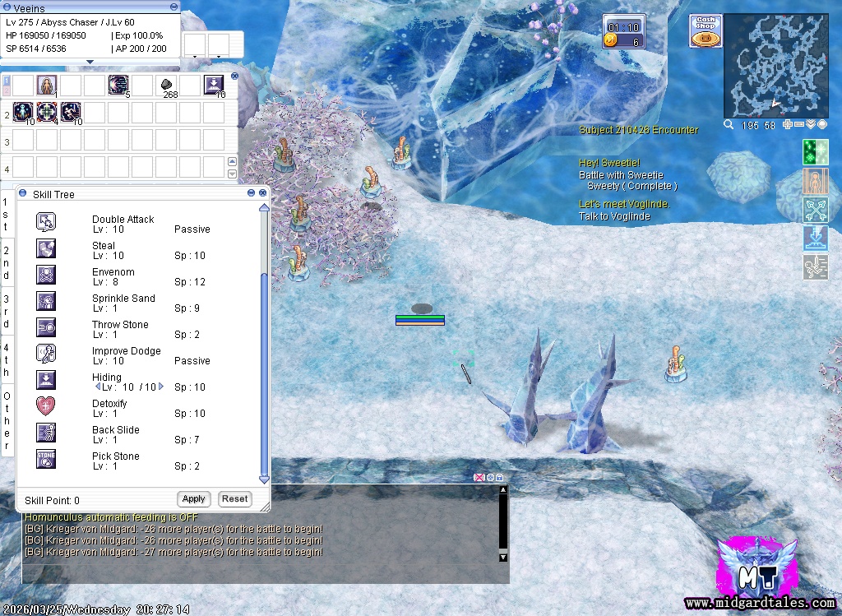
Task: Minimize the Skill Tree window
Action: tap(251, 192)
